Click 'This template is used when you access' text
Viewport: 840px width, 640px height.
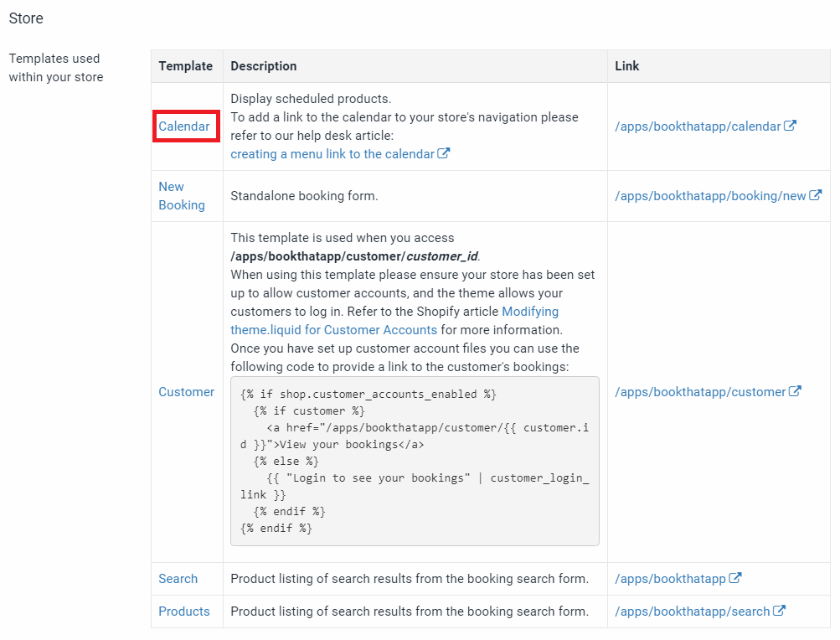coord(343,238)
